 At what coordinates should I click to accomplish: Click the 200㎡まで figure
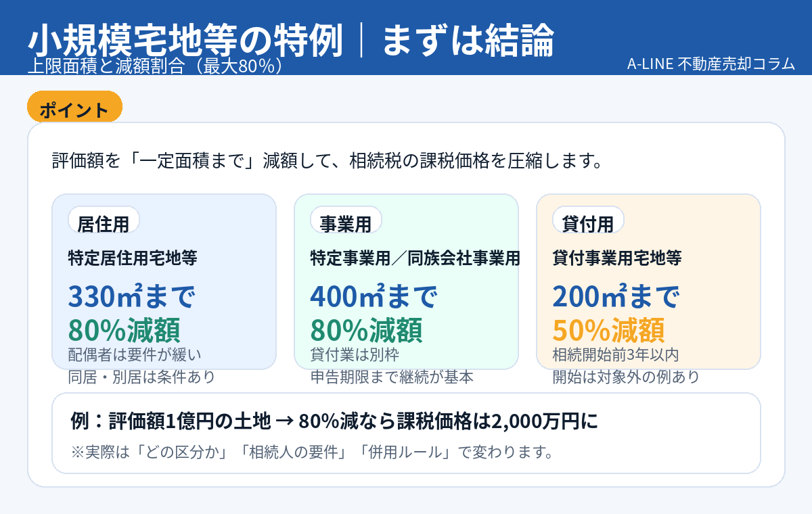[616, 296]
